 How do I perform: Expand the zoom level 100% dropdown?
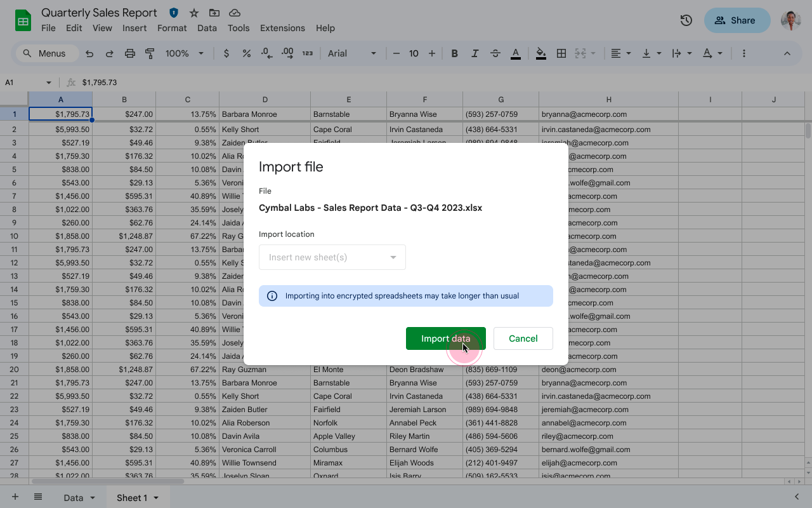[184, 53]
